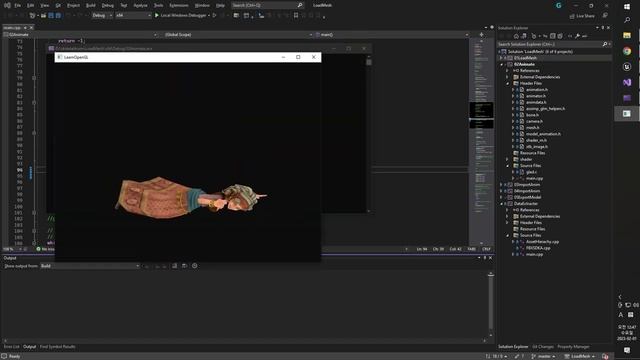Click Show All Files icon in Solution Explorer
The height and width of the screenshot is (360, 640).
560,36
